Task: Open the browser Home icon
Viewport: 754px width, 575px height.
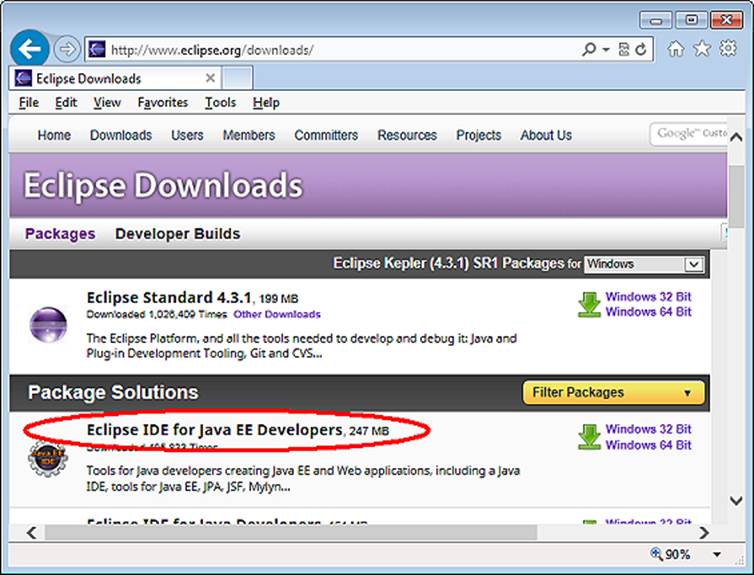Action: [676, 48]
